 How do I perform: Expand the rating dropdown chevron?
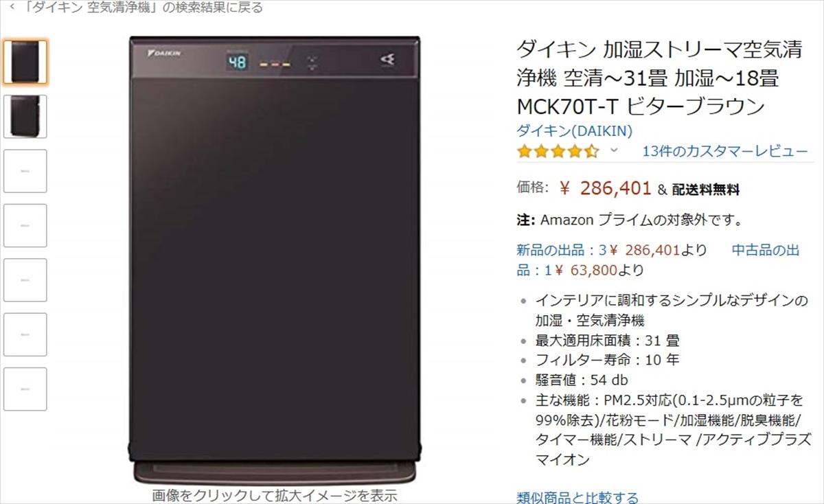(x=615, y=150)
